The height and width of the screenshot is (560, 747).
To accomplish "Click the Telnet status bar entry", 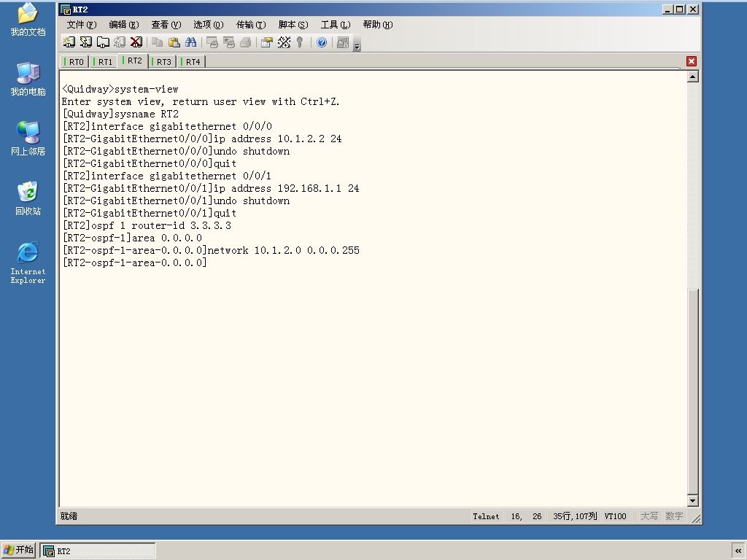I will (486, 516).
